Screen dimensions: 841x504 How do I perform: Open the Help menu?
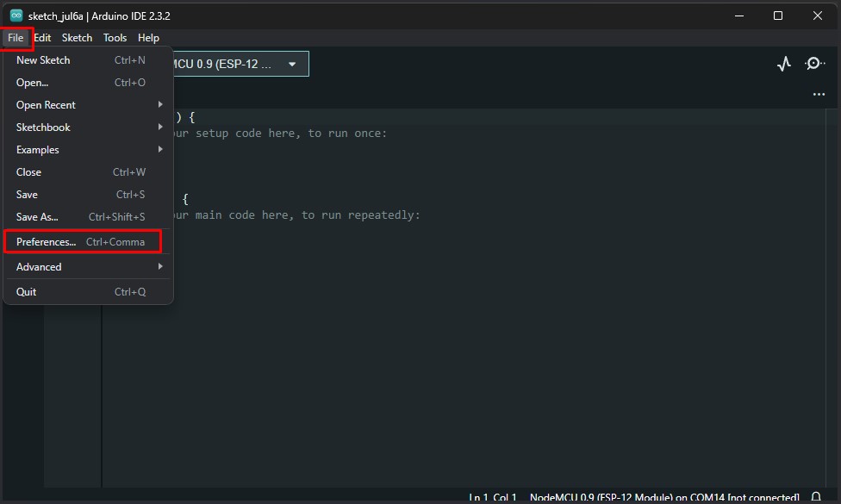148,37
